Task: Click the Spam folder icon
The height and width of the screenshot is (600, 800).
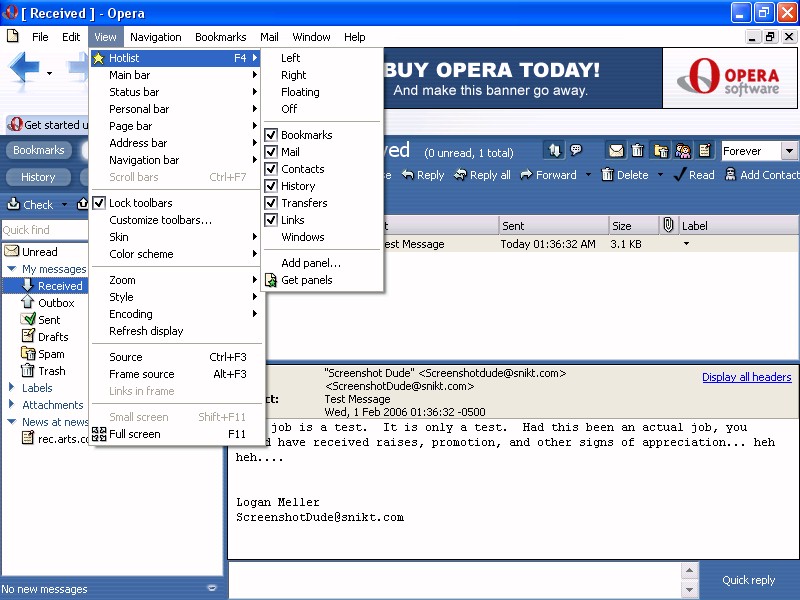Action: click(29, 354)
